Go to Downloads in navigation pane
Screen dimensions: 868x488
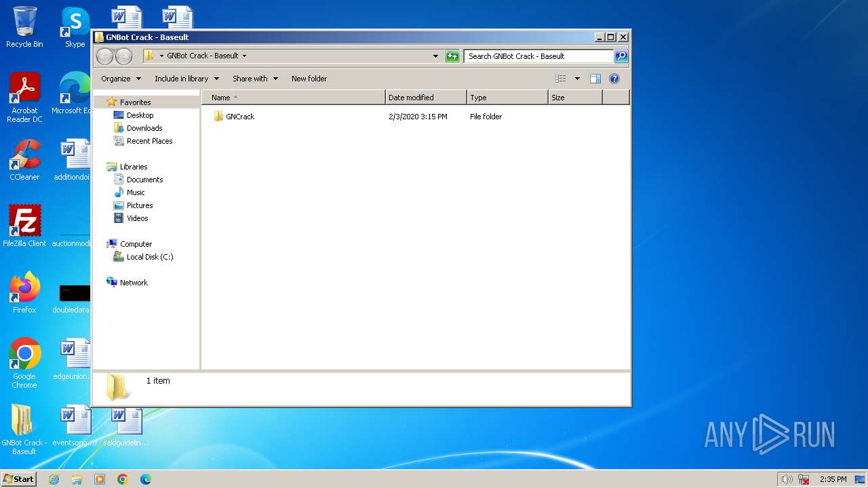point(144,128)
